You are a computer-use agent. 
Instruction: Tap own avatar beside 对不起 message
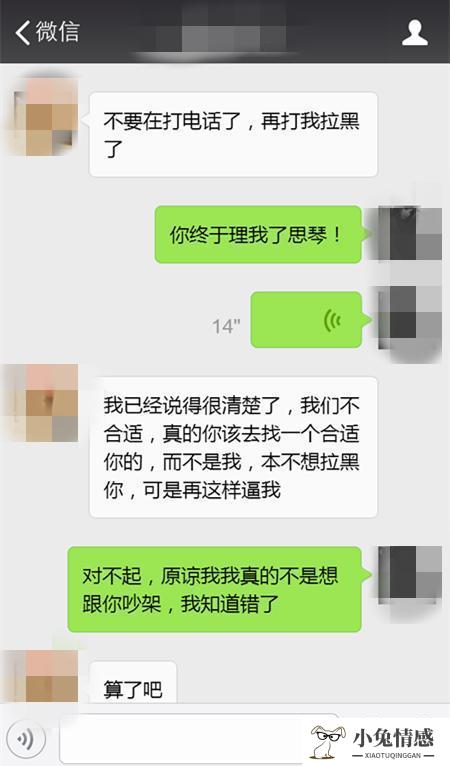(409, 573)
